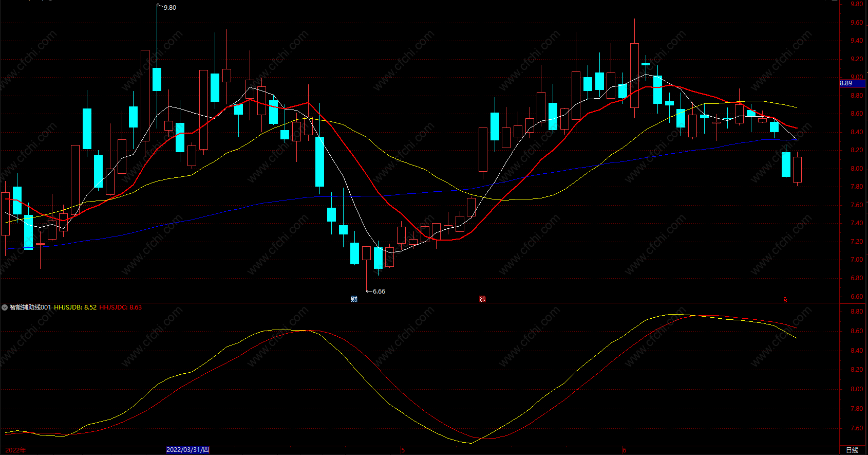Screen dimensions: 868x455
Task: Open the 日线 period selector
Action: (852, 450)
